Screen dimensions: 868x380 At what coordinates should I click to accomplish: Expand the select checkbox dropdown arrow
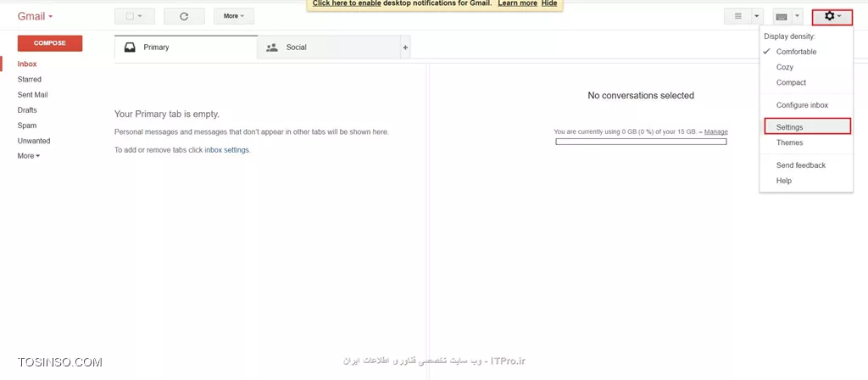click(140, 16)
